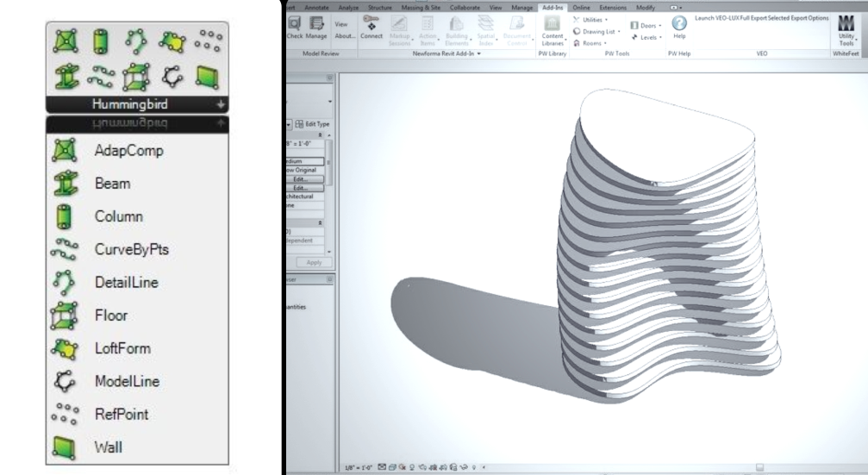Viewport: 868px width, 475px height.
Task: Switch to the Massing & Site tab
Action: coord(421,8)
